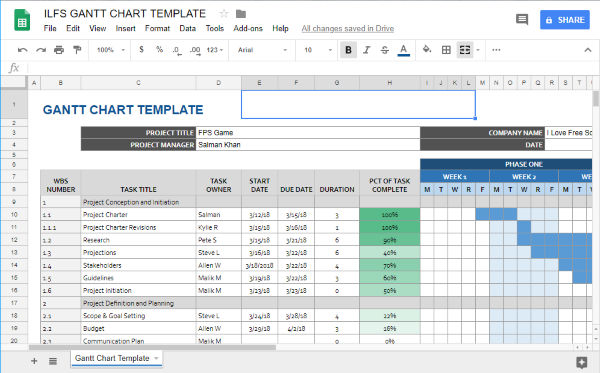Click the Undo icon in toolbar
The image size is (600, 373).
click(x=23, y=50)
